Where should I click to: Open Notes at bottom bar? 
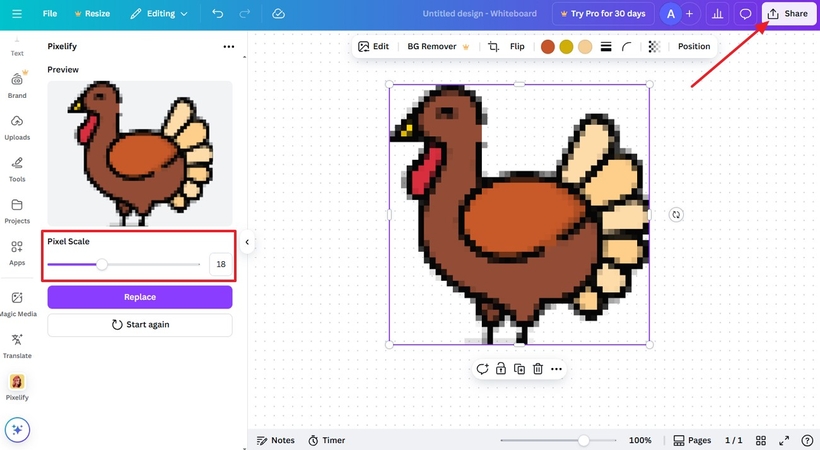coord(276,440)
